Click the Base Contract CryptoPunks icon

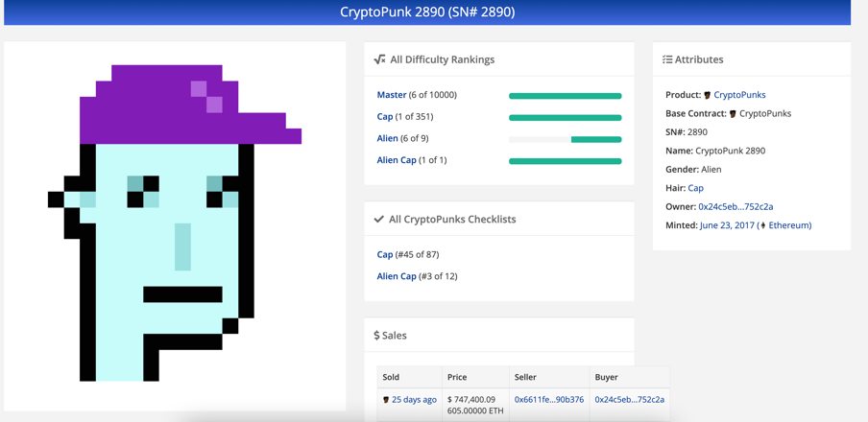pyautogui.click(x=733, y=114)
